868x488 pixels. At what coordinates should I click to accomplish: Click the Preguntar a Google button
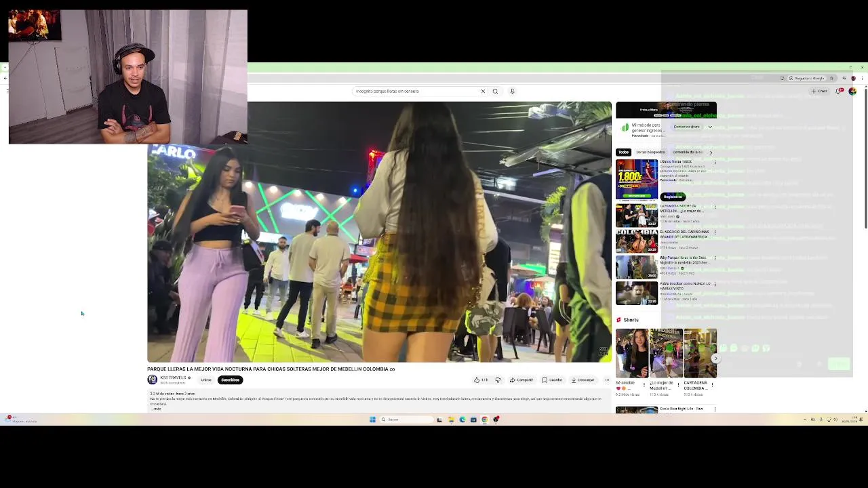tap(807, 78)
